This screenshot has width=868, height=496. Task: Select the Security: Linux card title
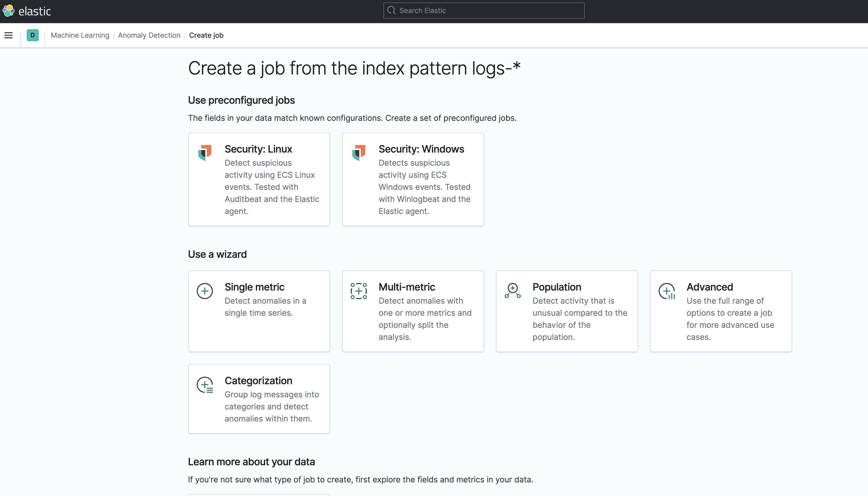258,149
